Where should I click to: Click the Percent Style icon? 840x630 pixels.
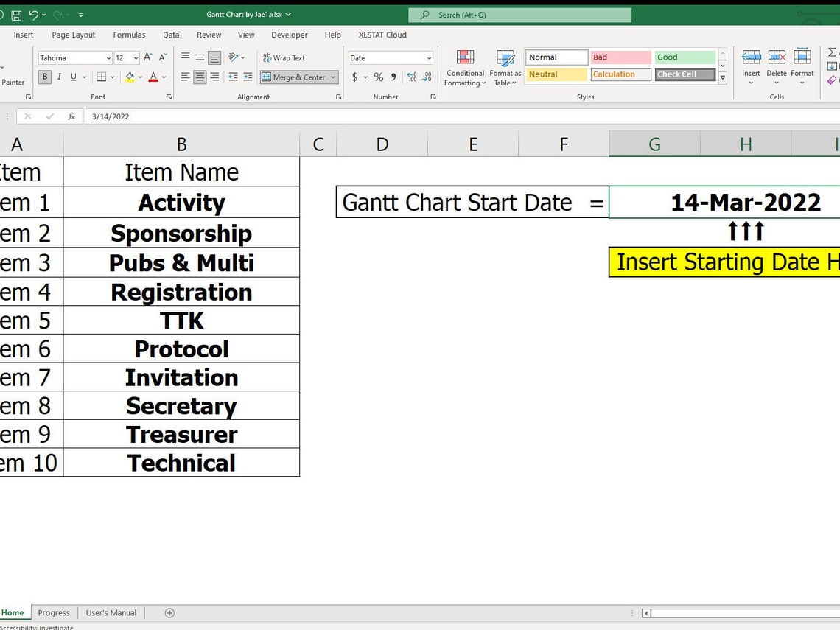point(378,77)
